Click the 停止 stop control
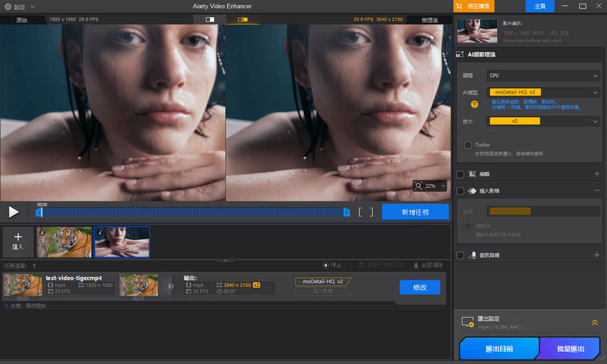Screen dimensions: 607x364 tap(332, 266)
